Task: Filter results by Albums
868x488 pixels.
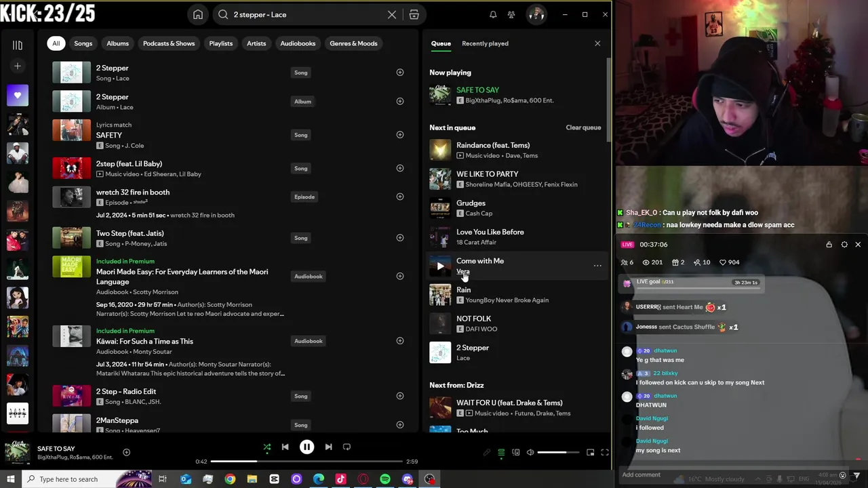Action: click(x=117, y=43)
